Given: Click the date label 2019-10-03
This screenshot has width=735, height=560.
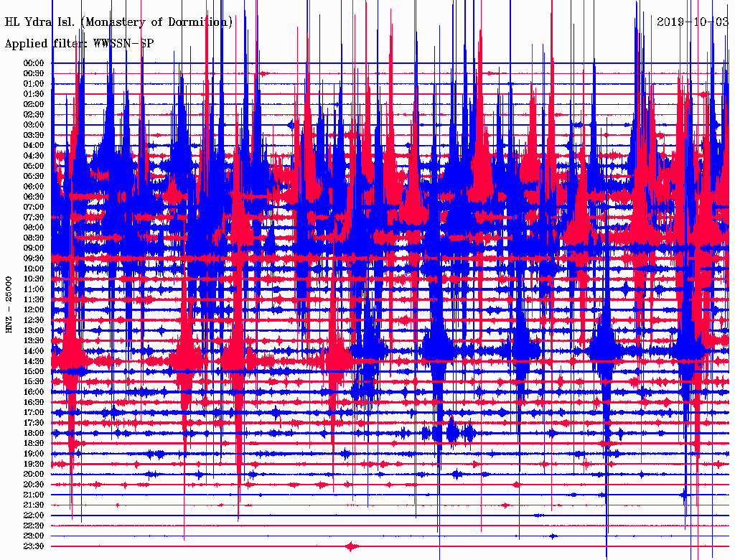Looking at the screenshot, I should pos(693,22).
